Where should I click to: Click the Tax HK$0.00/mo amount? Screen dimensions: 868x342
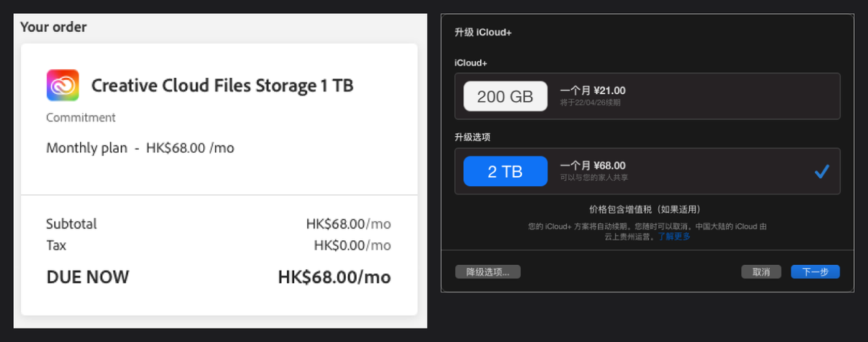(352, 245)
